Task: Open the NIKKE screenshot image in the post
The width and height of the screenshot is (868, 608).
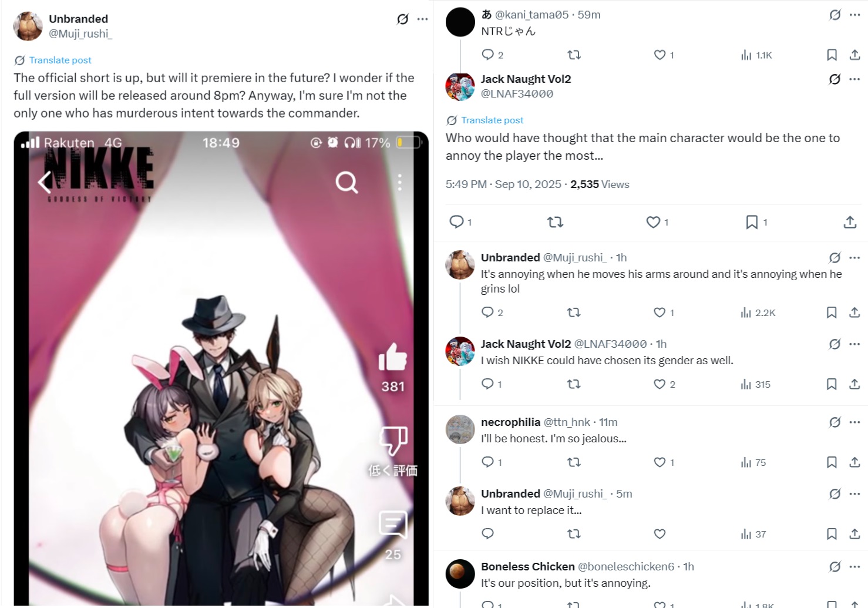Action: tap(221, 368)
